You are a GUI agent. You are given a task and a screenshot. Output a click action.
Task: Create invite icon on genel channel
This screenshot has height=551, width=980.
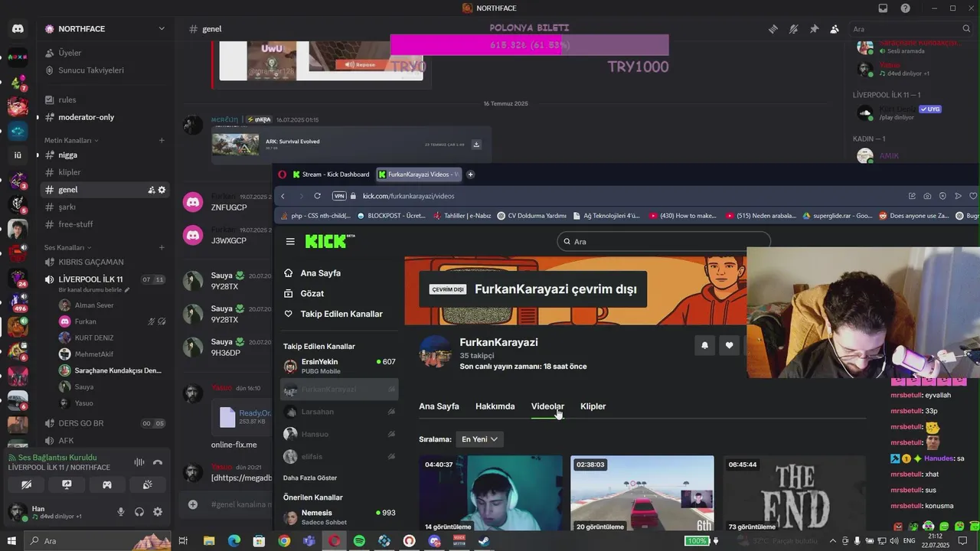click(151, 190)
